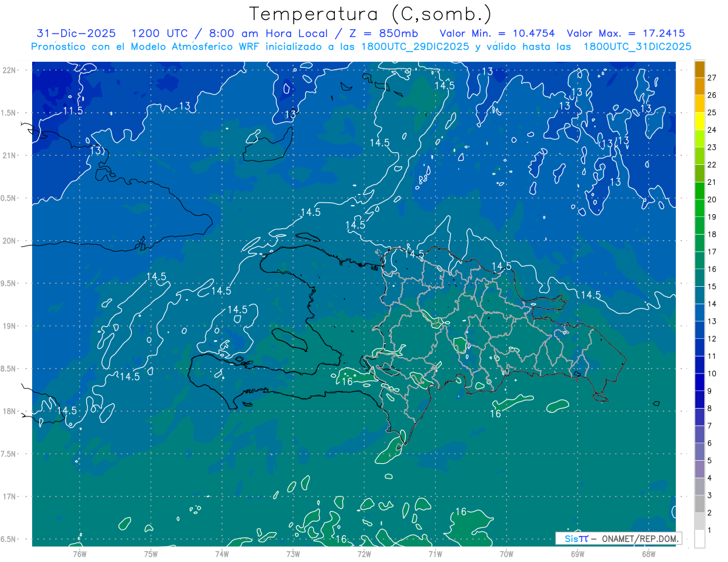Click the "8.5N" latitude axis label

[x=8, y=369]
